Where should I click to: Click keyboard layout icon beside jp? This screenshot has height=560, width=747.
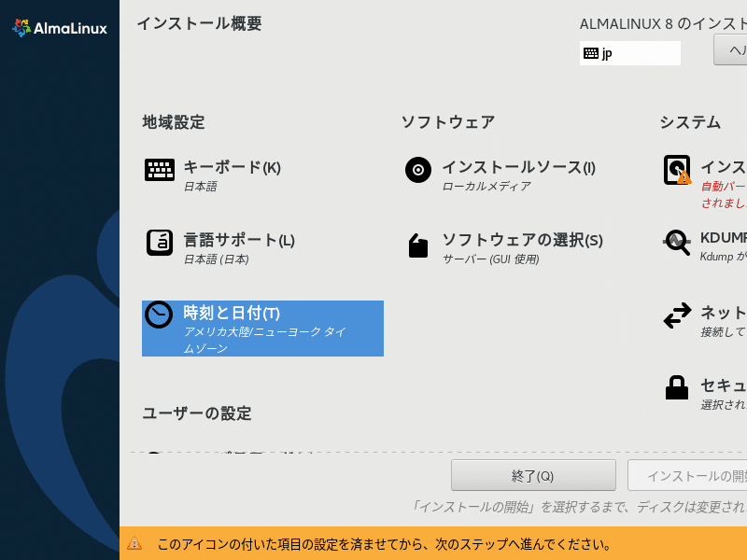(591, 53)
